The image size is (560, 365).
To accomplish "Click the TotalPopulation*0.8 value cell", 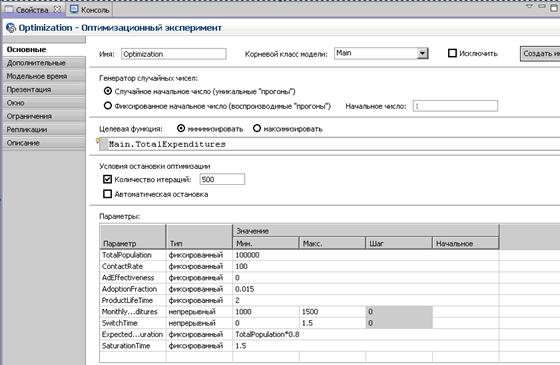I will point(366,335).
